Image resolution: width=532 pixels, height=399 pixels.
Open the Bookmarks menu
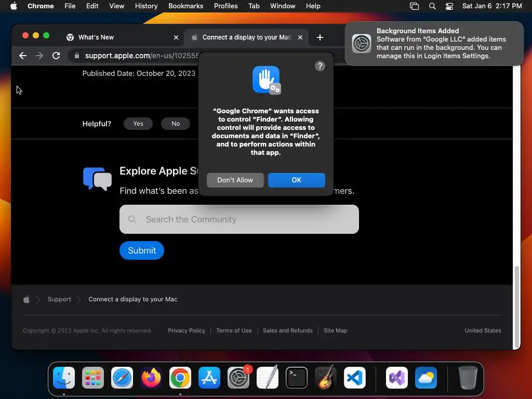(186, 6)
